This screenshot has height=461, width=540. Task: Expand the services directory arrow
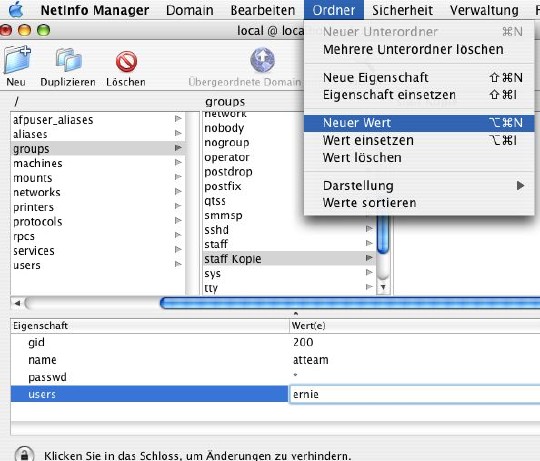point(178,250)
